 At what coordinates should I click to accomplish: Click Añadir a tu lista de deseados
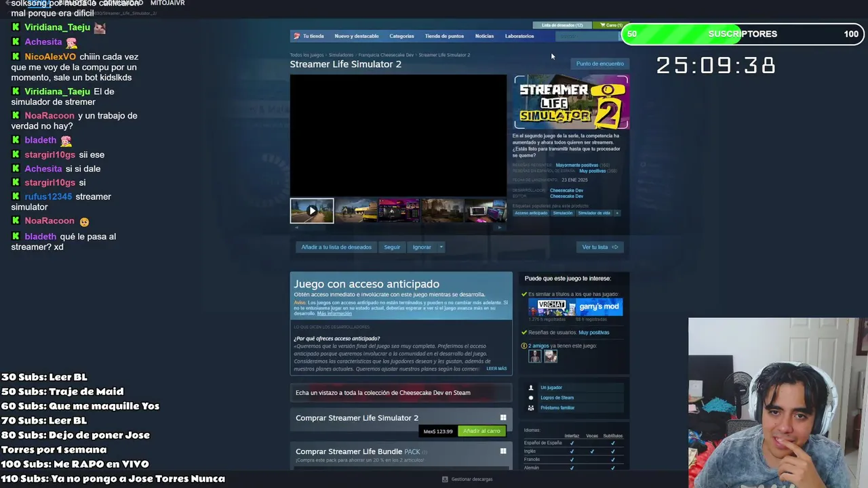[336, 247]
